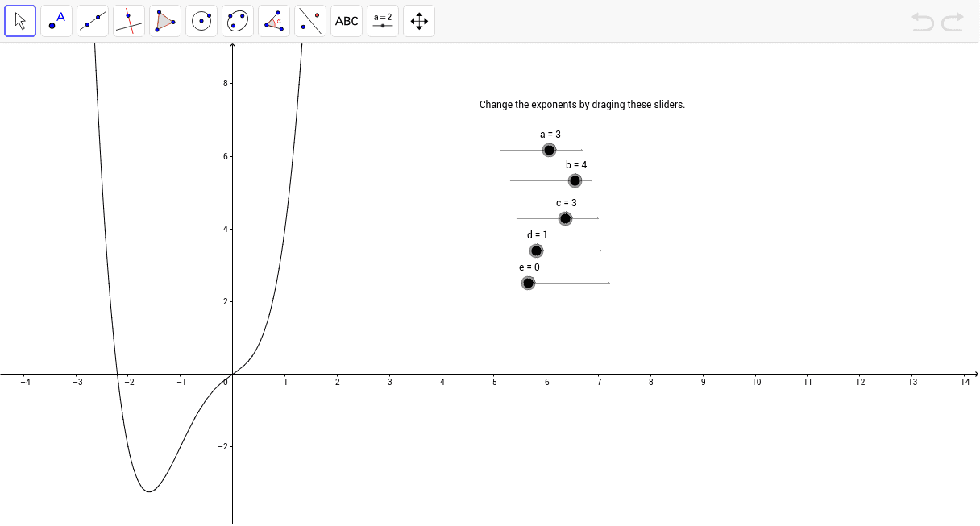This screenshot has height=526, width=980.
Task: Pick the Move Graphics View tool
Action: pyautogui.click(x=419, y=21)
